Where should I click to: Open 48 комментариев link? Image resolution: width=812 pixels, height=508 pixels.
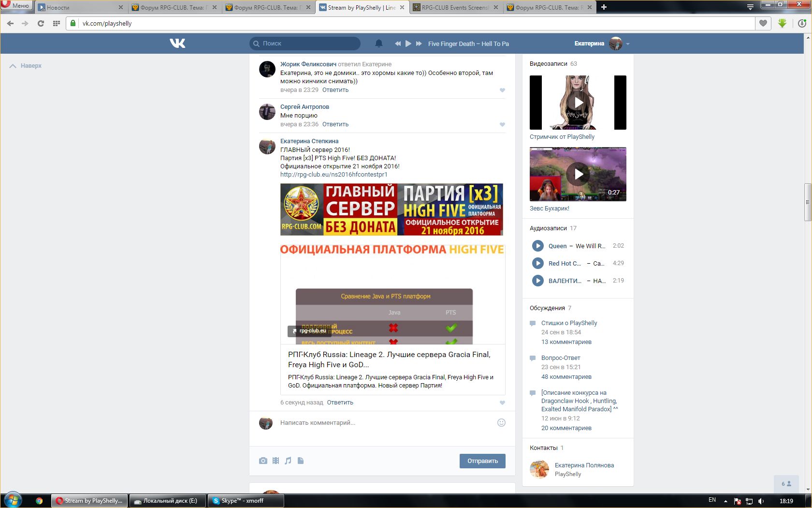566,377
